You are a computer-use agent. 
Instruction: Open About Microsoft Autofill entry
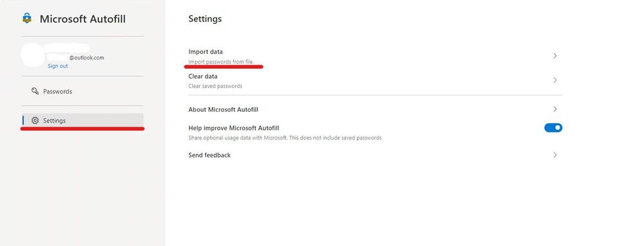click(375, 109)
